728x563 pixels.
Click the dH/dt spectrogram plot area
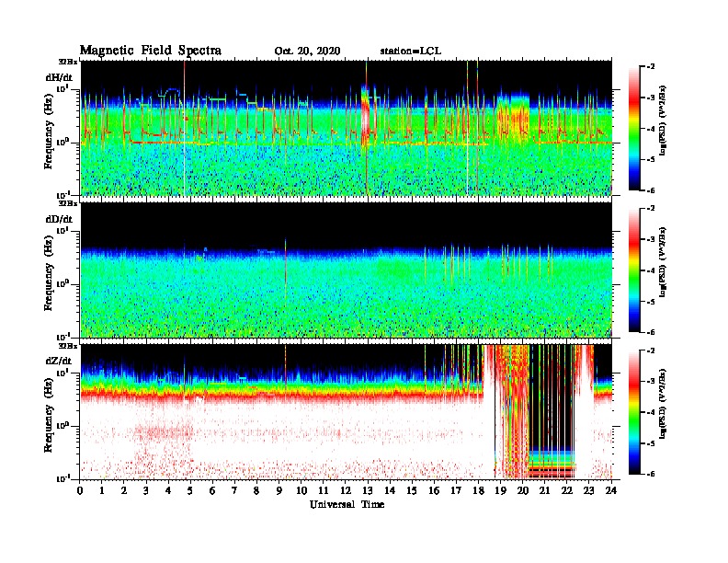point(347,128)
